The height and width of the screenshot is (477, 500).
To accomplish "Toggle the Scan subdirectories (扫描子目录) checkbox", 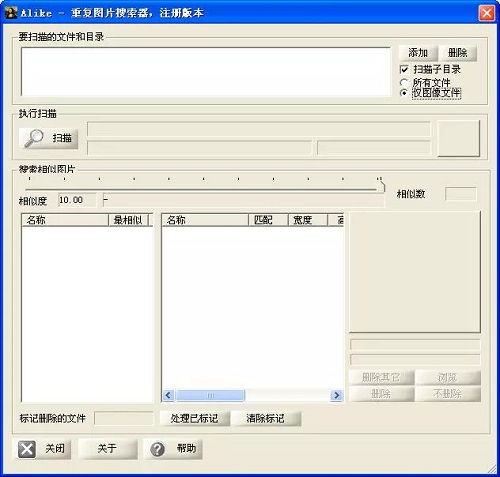I will [404, 69].
